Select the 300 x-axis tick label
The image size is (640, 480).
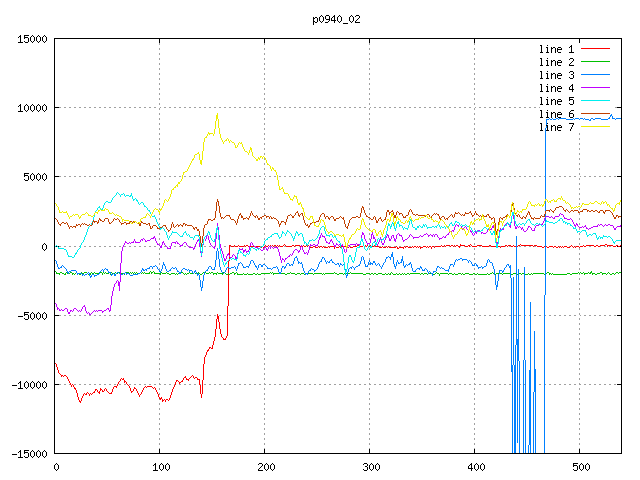click(370, 467)
